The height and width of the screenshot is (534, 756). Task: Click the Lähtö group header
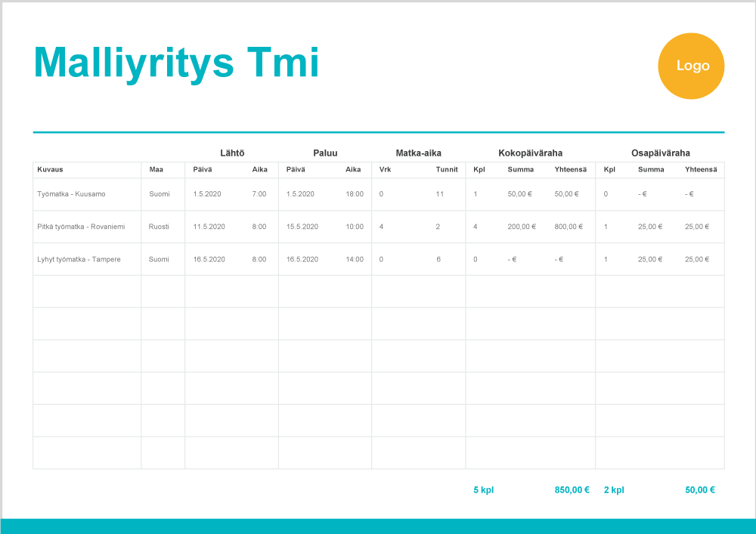tap(232, 153)
